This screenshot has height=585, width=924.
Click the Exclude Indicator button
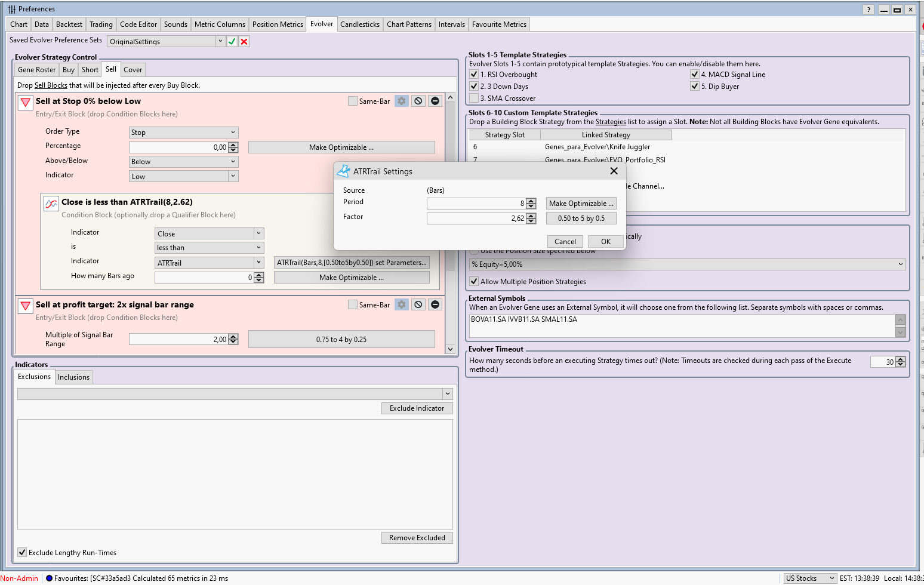point(417,408)
